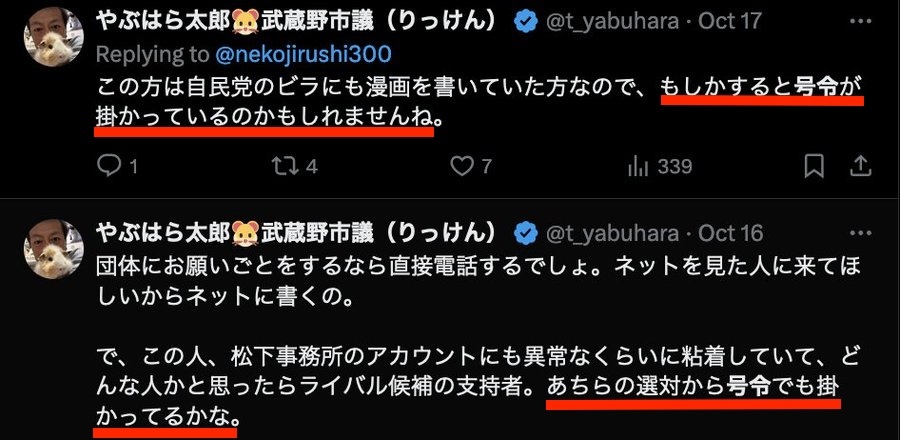900x440 pixels.
Task: Bookmark the Oct 17 tweet
Action: (x=813, y=166)
